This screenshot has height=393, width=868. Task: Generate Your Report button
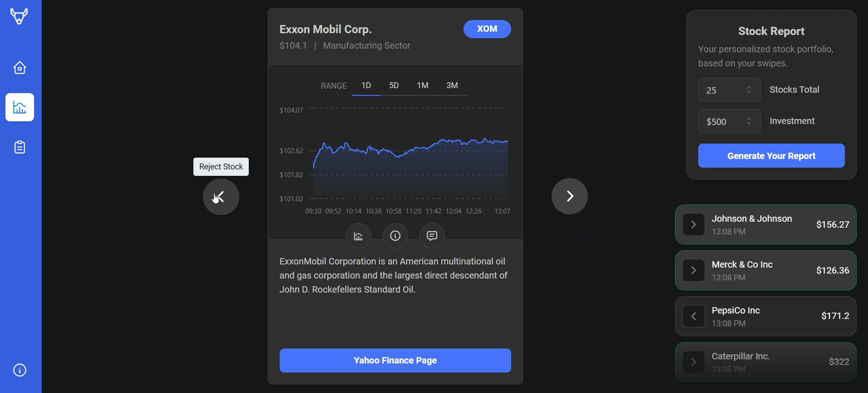tap(771, 156)
